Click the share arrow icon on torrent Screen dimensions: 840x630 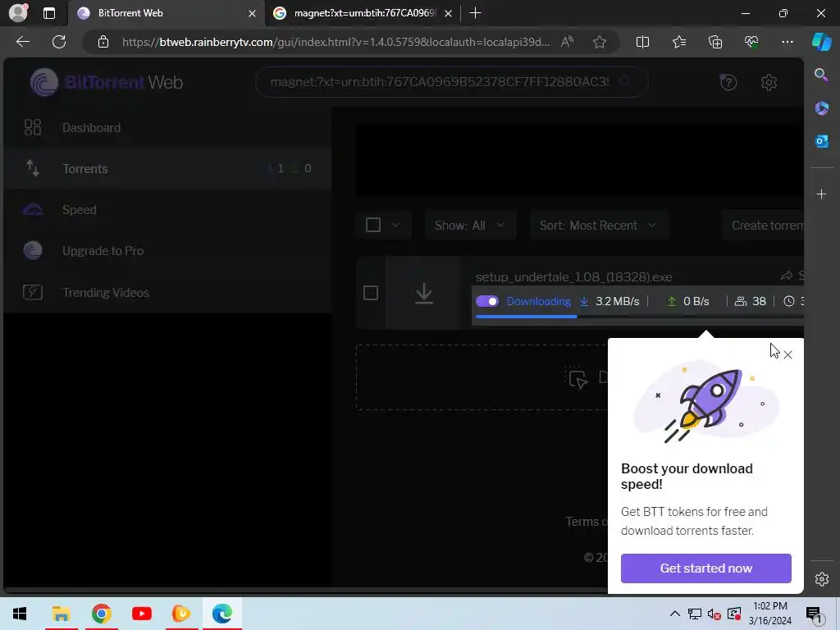787,276
